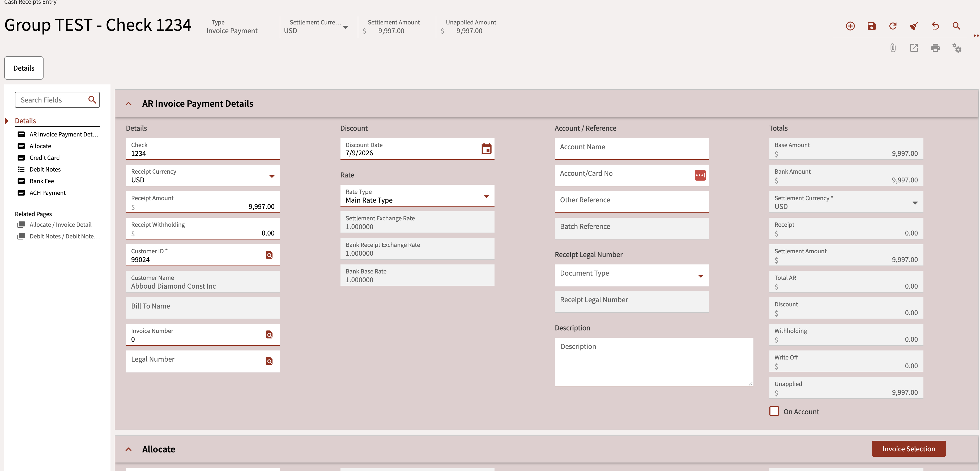Open the search magnifier in top toolbar
The height and width of the screenshot is (471, 980).
(956, 26)
